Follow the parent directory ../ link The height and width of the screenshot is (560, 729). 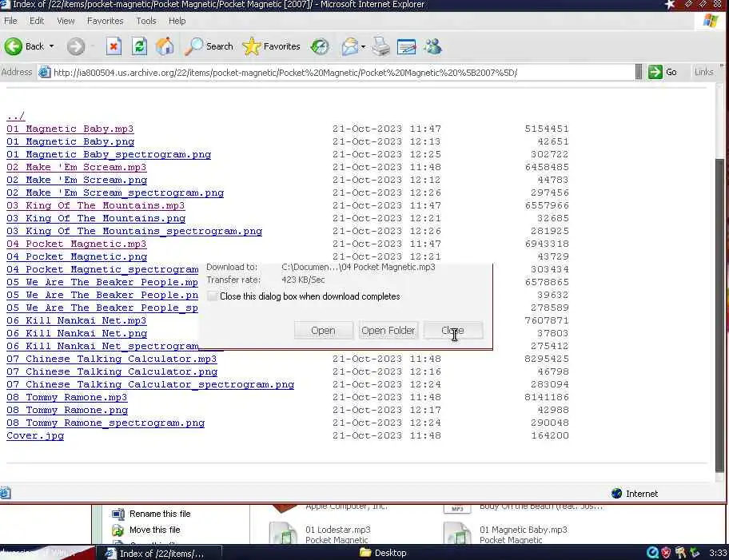16,116
